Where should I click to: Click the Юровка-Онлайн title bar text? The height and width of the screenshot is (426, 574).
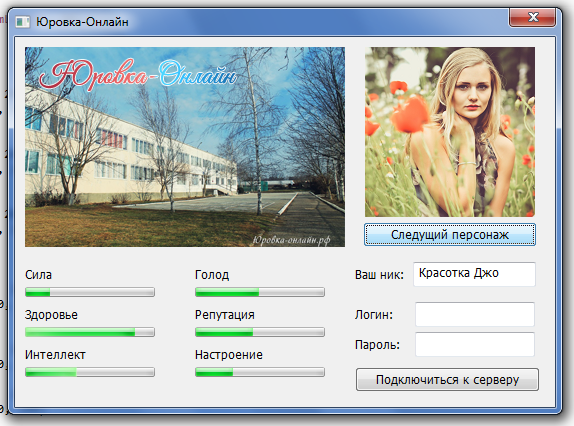coord(82,22)
